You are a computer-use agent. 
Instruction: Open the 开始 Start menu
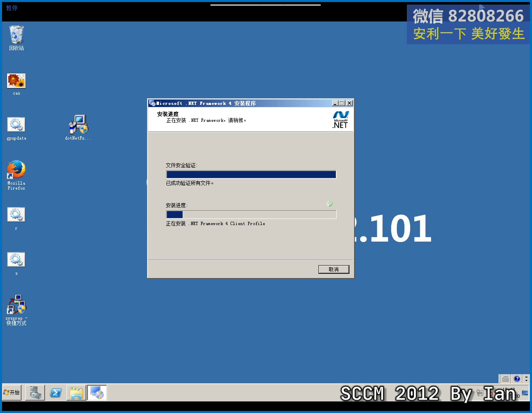coord(12,392)
